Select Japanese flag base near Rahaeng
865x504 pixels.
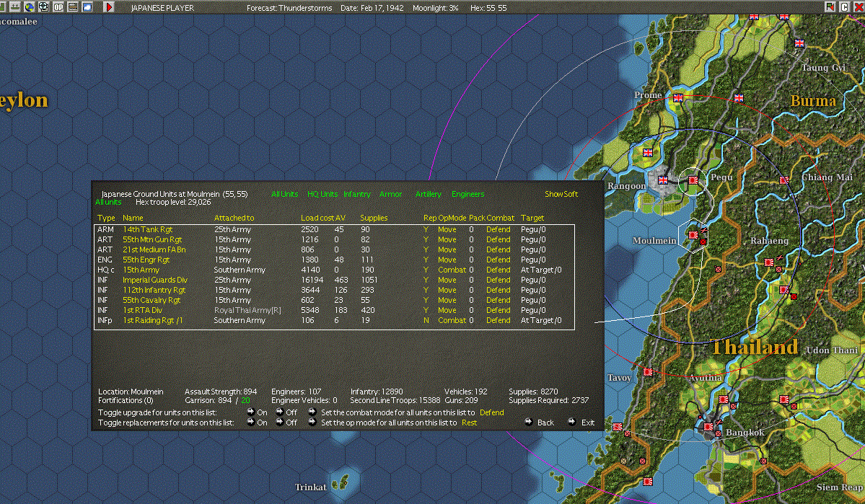pos(768,262)
